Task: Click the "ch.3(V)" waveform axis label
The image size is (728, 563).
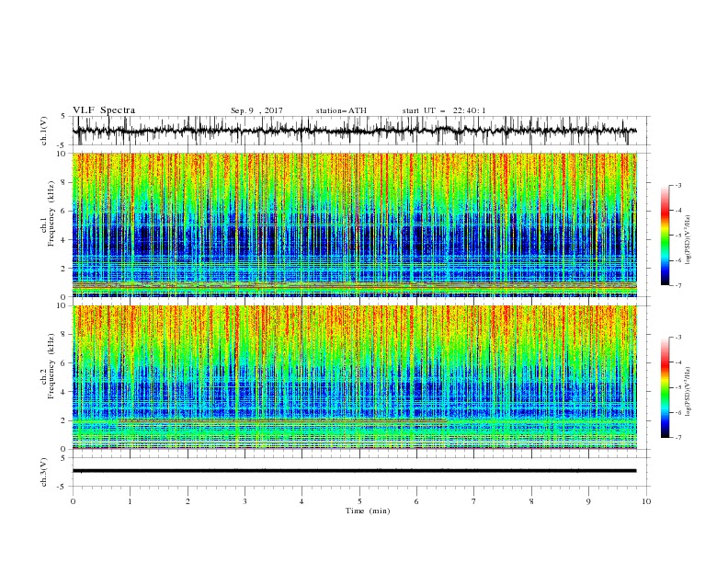Action: [x=44, y=472]
